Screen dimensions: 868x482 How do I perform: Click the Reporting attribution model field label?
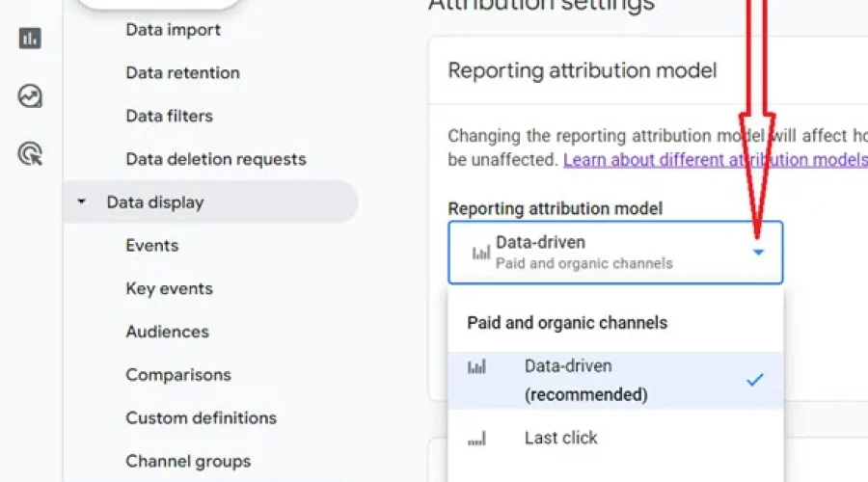click(556, 208)
